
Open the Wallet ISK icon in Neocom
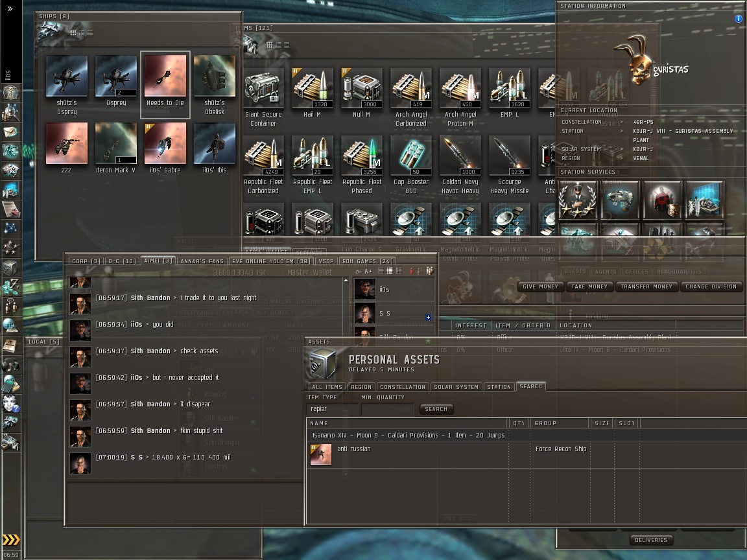click(10, 286)
